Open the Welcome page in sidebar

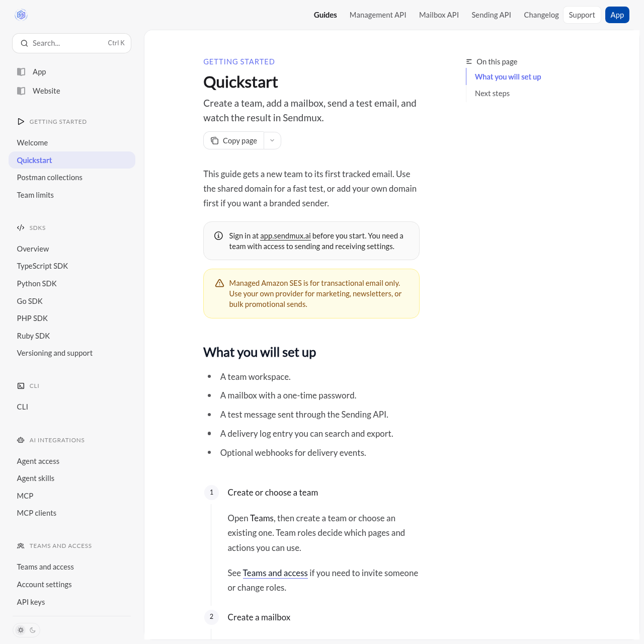click(x=72, y=143)
